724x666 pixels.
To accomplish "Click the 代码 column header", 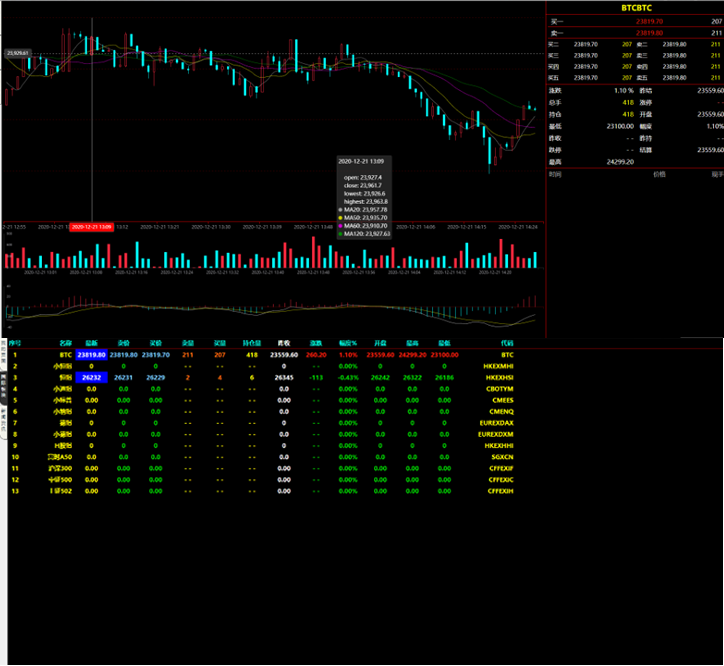I will (x=506, y=342).
